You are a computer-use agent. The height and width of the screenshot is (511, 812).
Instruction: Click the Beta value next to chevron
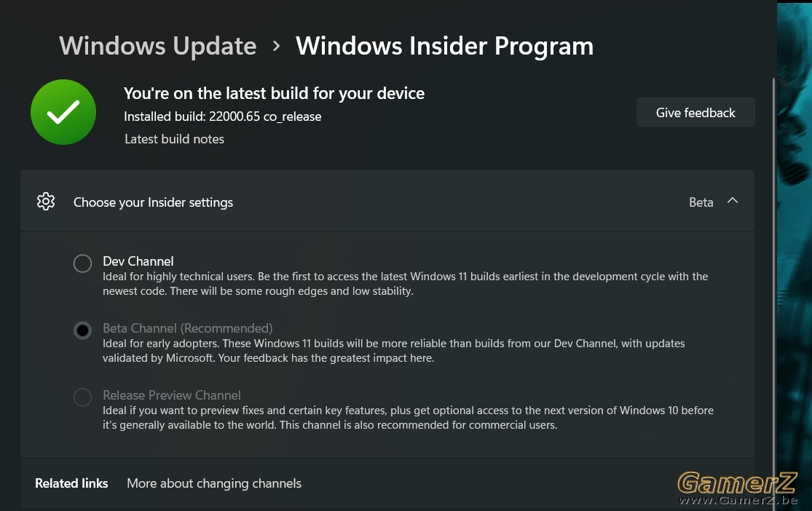(x=701, y=202)
